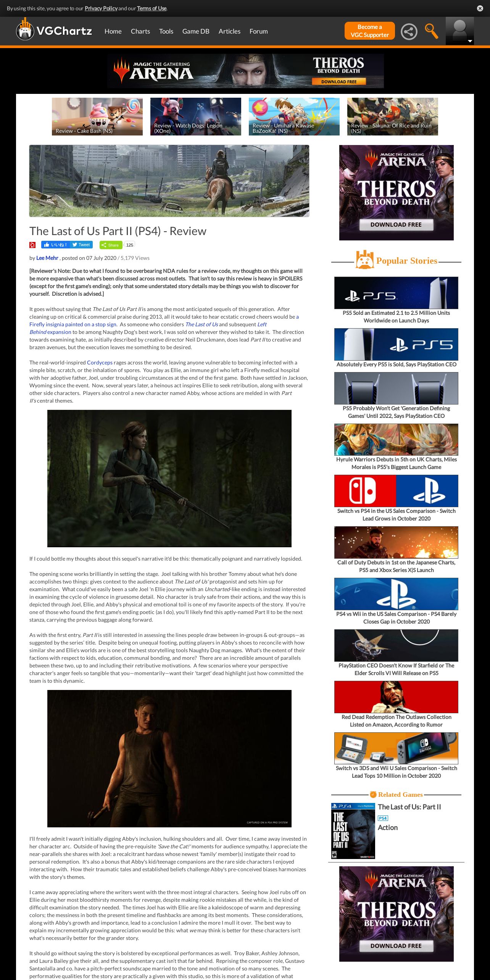This screenshot has height=980, width=490.
Task: Click the 125 share count bubble
Action: (130, 245)
